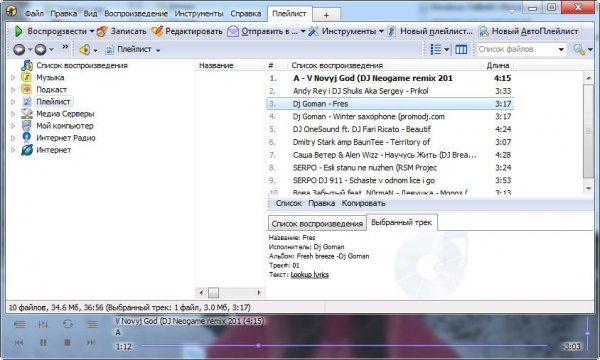
Task: Open the Файл menu
Action: click(34, 14)
